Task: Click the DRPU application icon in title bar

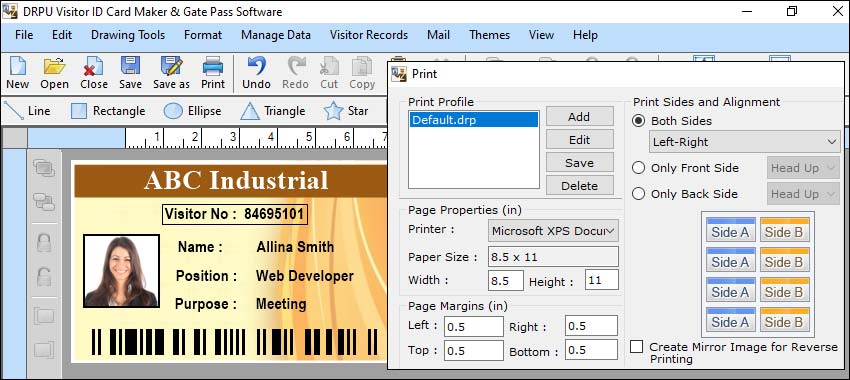Action: 9,11
